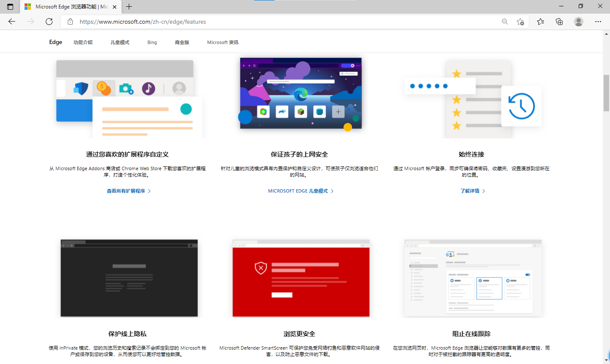Click the red SmartScreen warning illustration
This screenshot has width=610, height=364.
(x=301, y=278)
